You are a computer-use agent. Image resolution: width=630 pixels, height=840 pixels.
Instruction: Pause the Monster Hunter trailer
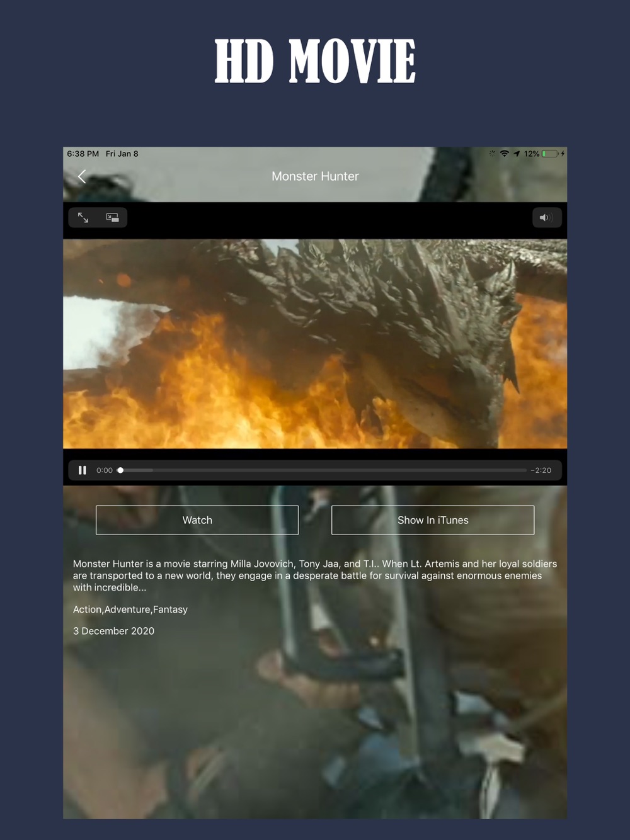click(x=83, y=470)
